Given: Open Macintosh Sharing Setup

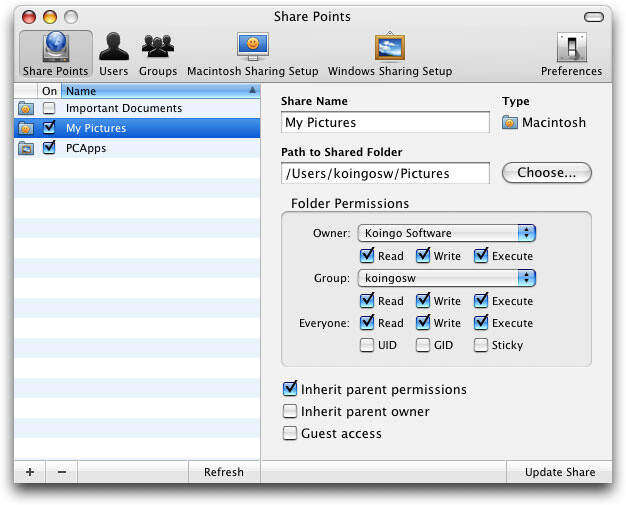Looking at the screenshot, I should tap(253, 54).
